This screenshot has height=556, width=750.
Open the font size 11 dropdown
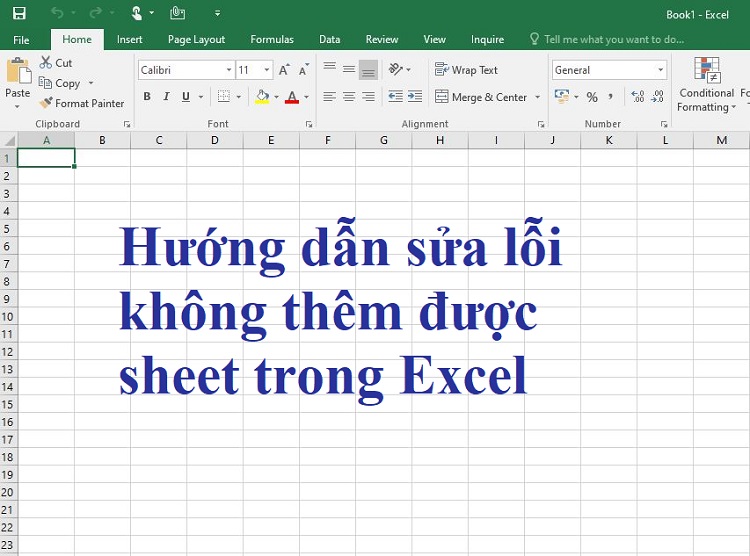click(266, 70)
